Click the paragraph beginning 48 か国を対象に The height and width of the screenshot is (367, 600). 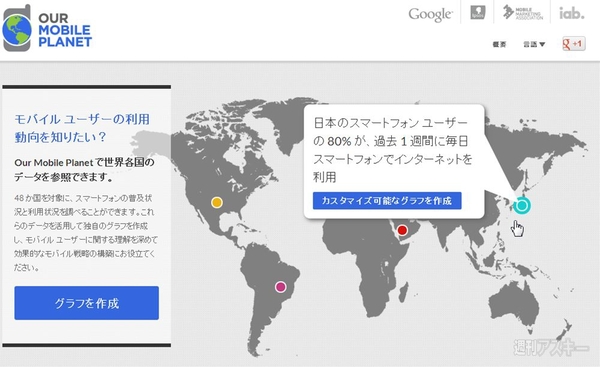pyautogui.click(x=86, y=232)
